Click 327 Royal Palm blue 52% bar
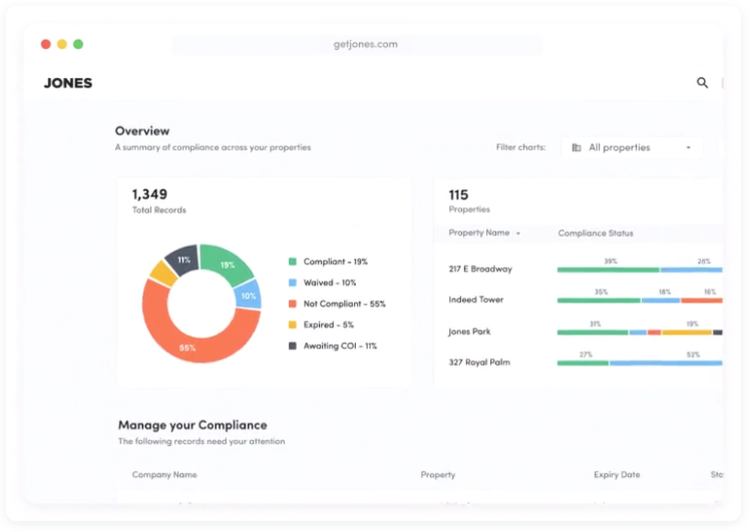The height and width of the screenshot is (532, 756). point(666,363)
